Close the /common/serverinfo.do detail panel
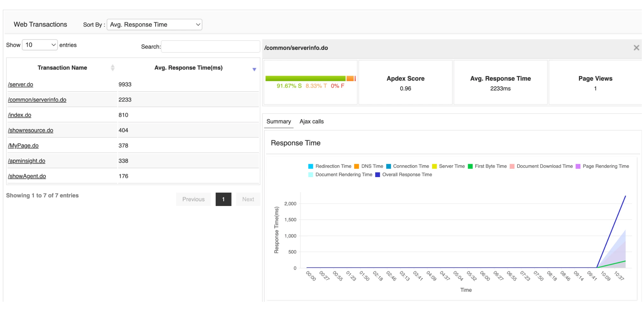Screen dimensions: 644x314 pyautogui.click(x=636, y=48)
